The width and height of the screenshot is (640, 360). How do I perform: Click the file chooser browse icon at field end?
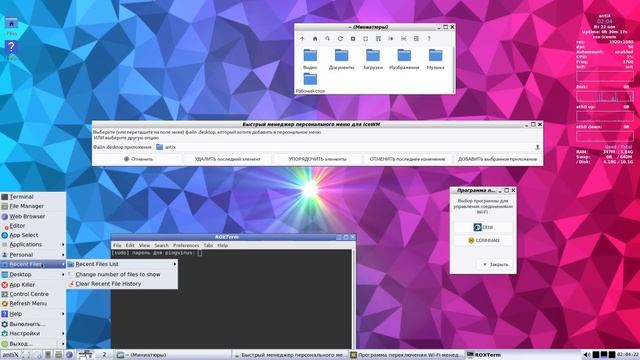tap(538, 147)
